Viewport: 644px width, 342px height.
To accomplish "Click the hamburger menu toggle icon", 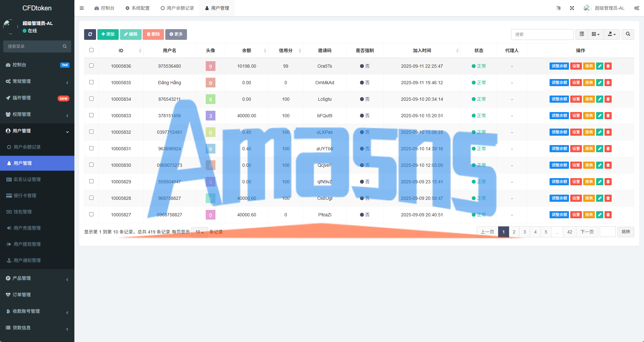I will 82,8.
